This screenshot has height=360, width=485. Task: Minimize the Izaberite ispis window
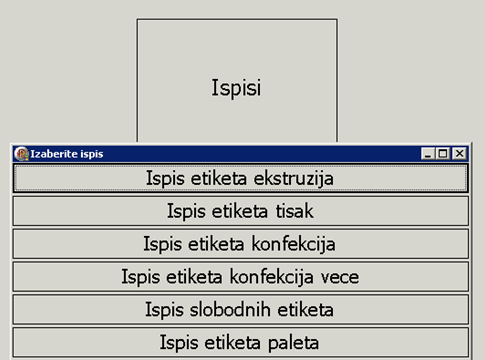428,154
